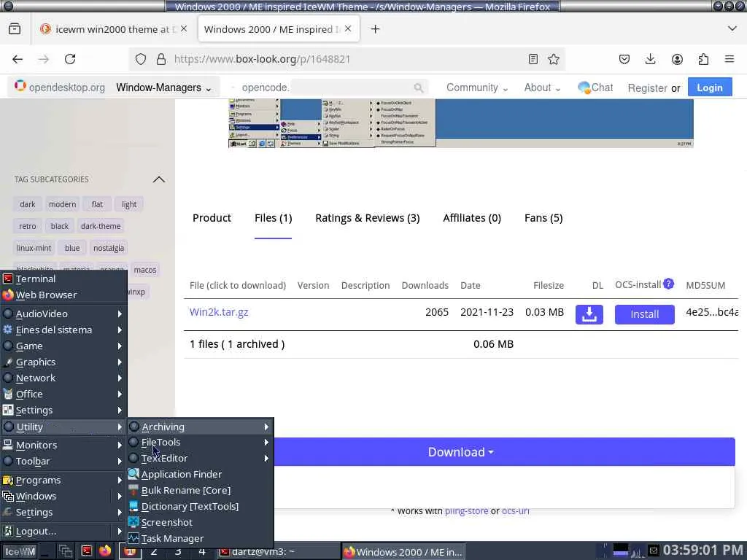
Task: Launch Bulk Rename [Core]
Action: (200, 490)
